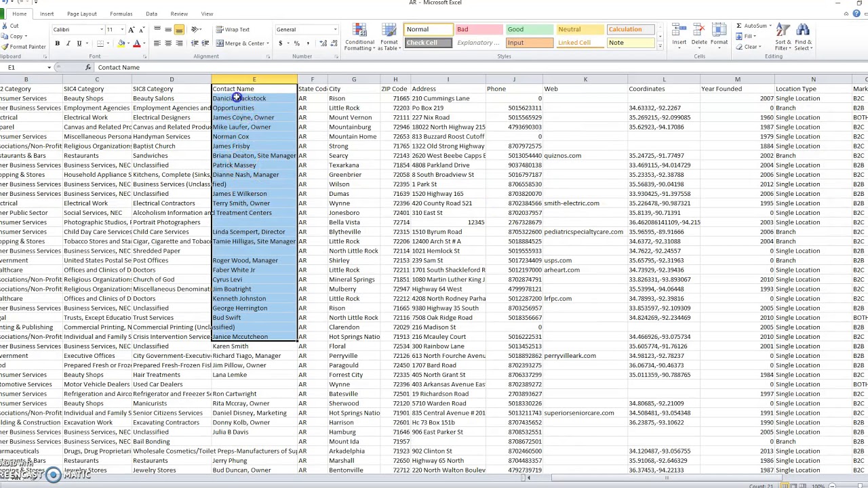The image size is (868, 488).
Task: Switch to the Review tab
Action: (x=179, y=14)
